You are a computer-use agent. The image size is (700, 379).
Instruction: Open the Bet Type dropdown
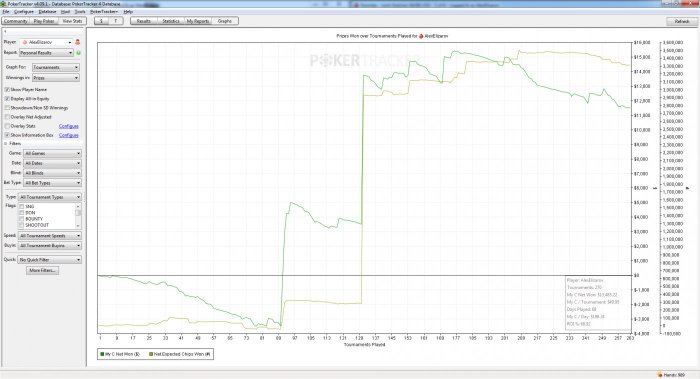pos(52,183)
